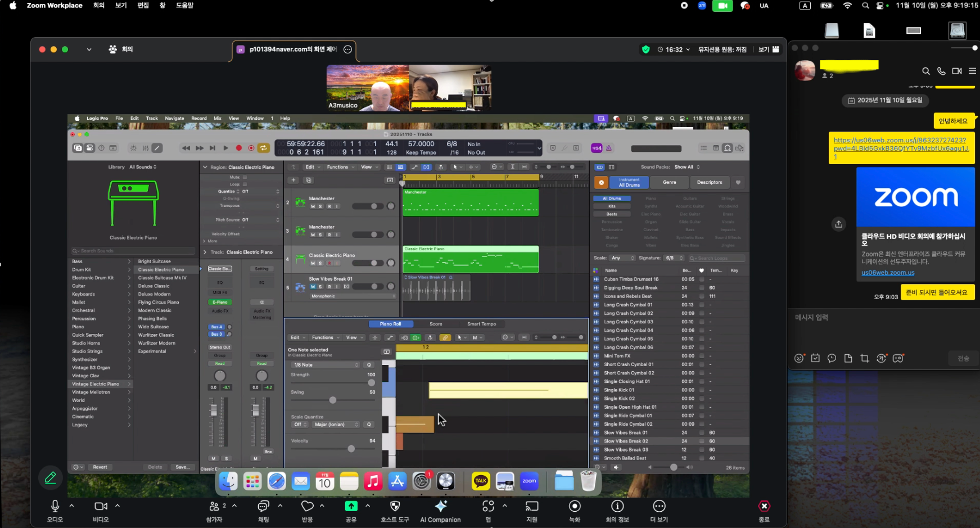The image size is (980, 528).
Task: Click the Descriptors filter button
Action: 710,182
